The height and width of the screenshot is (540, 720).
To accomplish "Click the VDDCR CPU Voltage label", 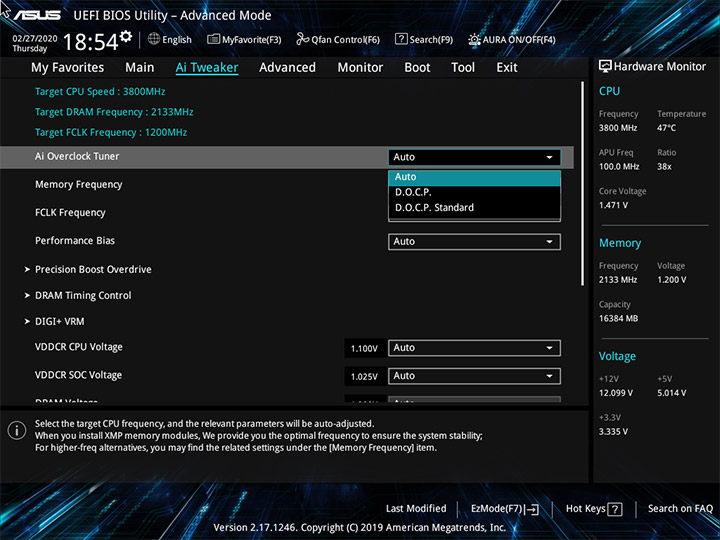I will tap(79, 347).
